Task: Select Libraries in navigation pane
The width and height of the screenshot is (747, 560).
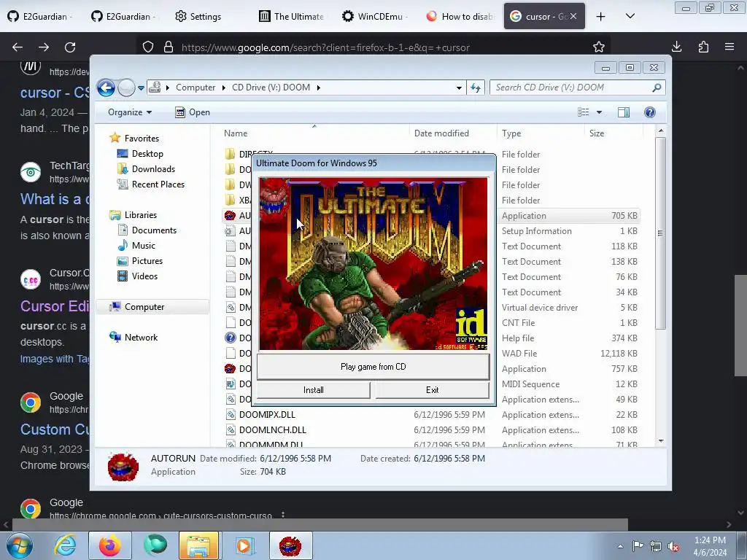Action: tap(141, 215)
